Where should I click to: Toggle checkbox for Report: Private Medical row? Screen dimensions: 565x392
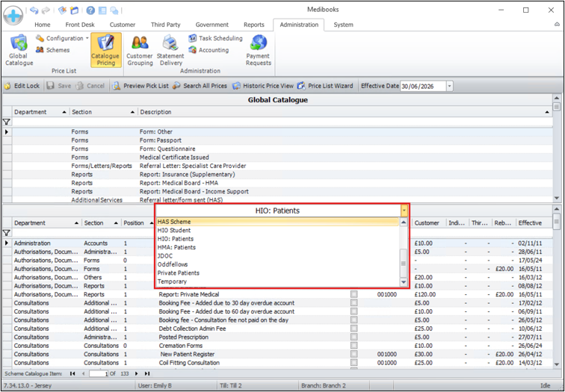pyautogui.click(x=354, y=294)
